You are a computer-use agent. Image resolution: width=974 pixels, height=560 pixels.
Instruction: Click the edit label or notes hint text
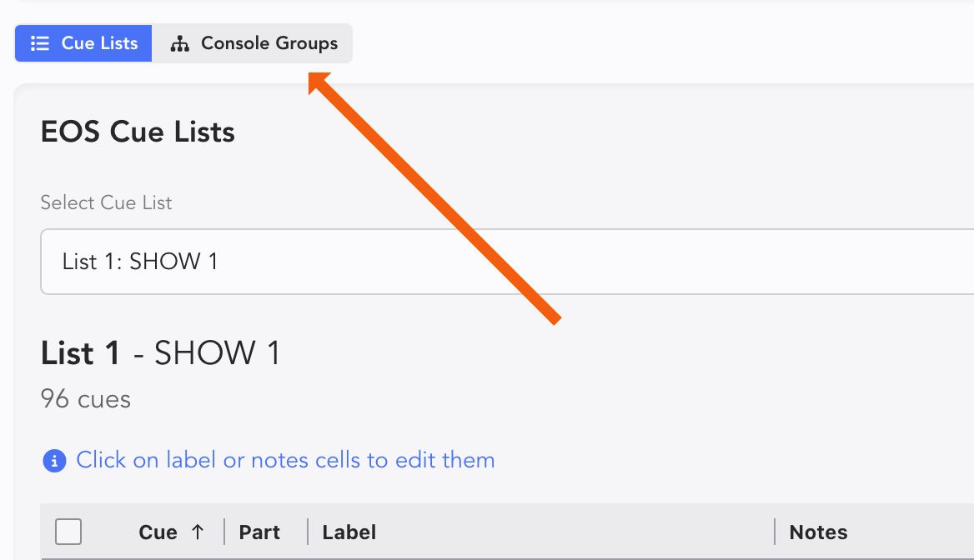coord(285,460)
